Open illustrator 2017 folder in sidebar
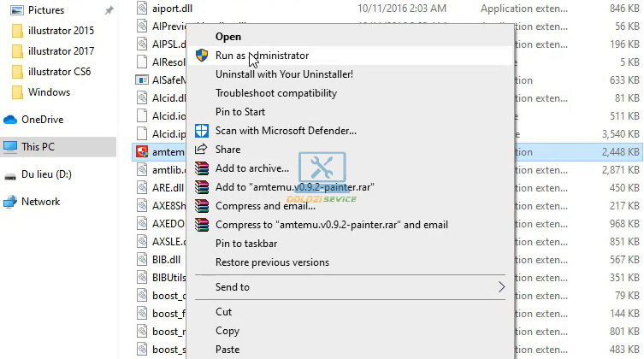The image size is (644, 359). click(x=61, y=51)
